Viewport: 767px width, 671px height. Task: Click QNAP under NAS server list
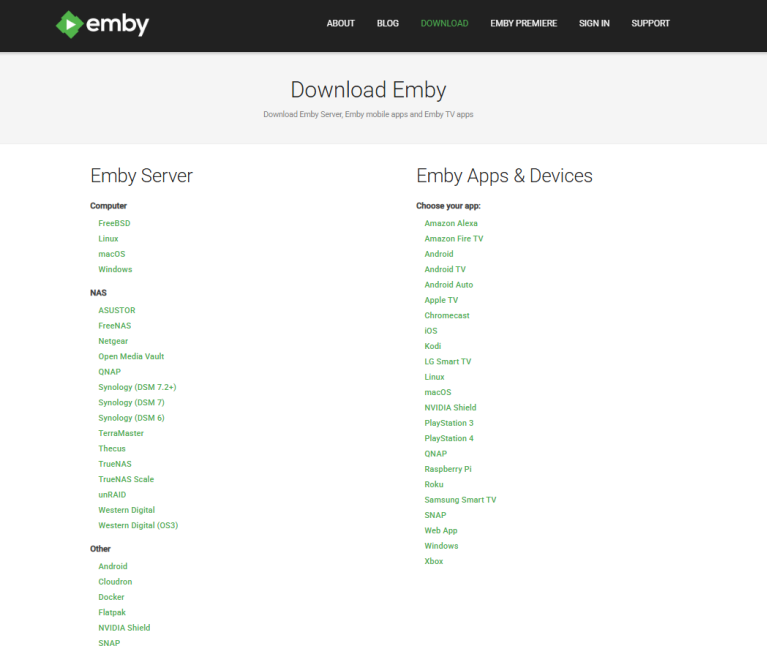[x=109, y=372]
